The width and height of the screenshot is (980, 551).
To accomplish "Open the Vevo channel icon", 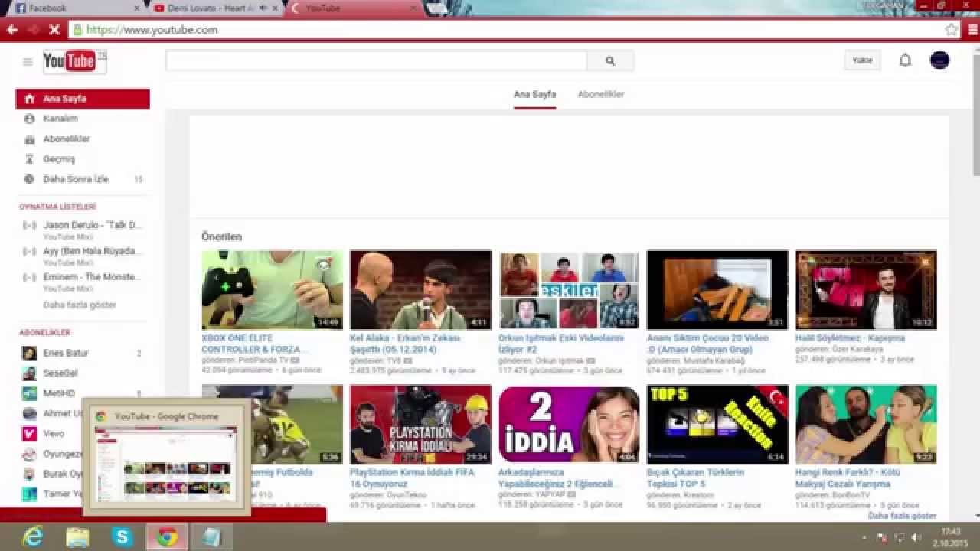I will point(30,433).
